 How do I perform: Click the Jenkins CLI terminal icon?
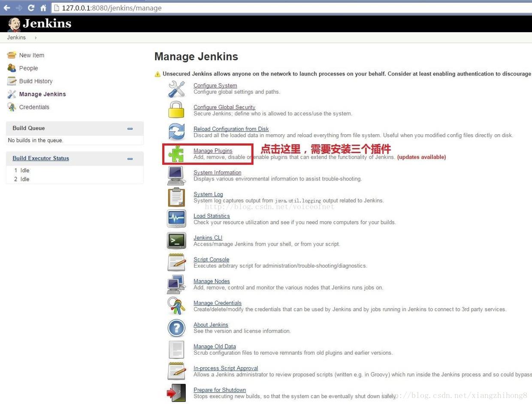click(x=176, y=241)
